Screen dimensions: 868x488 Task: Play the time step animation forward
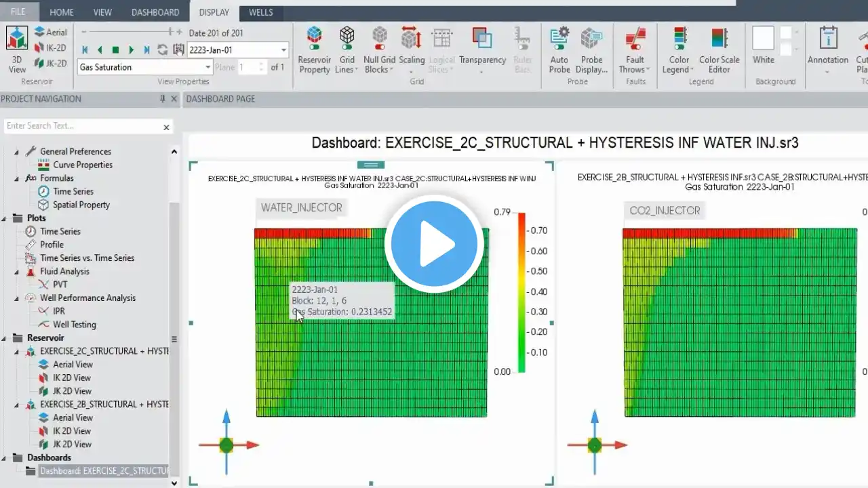click(131, 49)
